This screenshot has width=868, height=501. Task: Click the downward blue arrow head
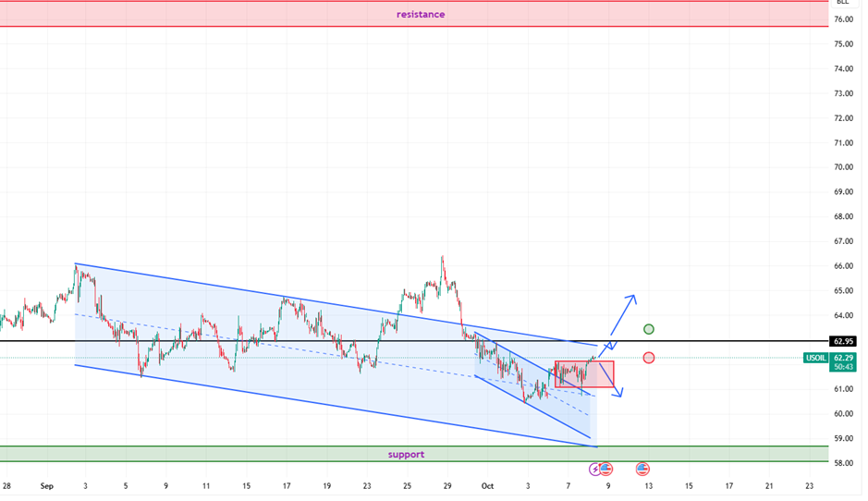(x=619, y=395)
